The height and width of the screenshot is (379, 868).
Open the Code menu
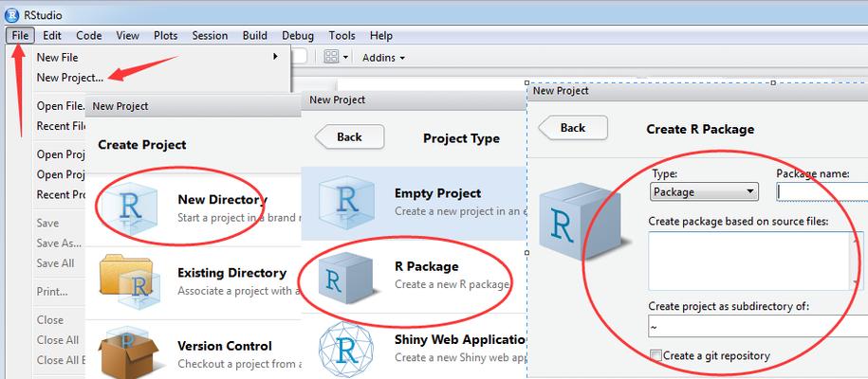[x=89, y=35]
